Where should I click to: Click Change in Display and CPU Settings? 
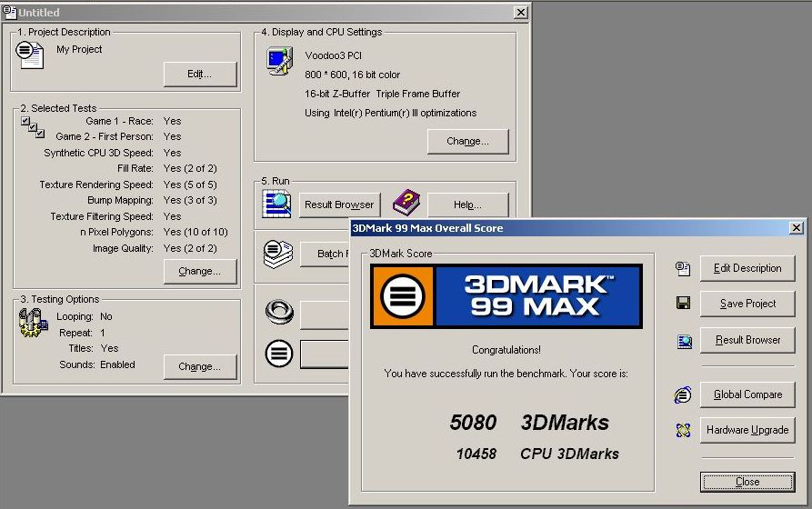[467, 142]
